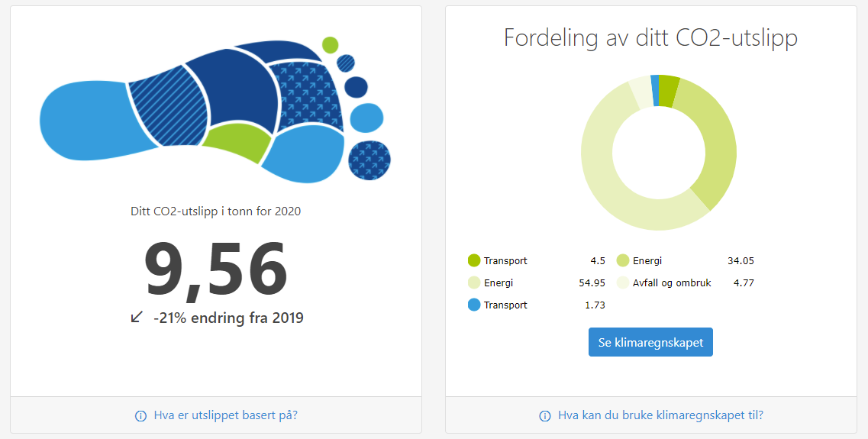The image size is (868, 439).
Task: Open "Se klimaregnskapet"
Action: click(650, 343)
